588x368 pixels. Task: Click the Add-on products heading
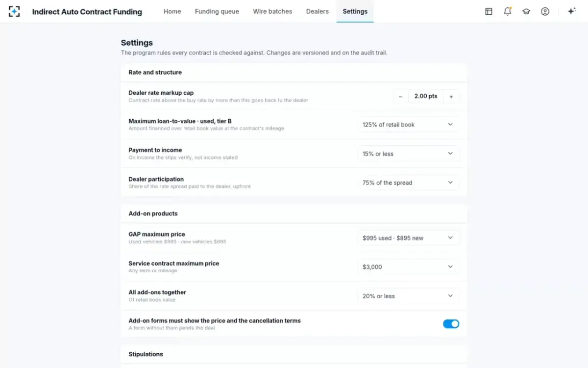pyautogui.click(x=153, y=213)
